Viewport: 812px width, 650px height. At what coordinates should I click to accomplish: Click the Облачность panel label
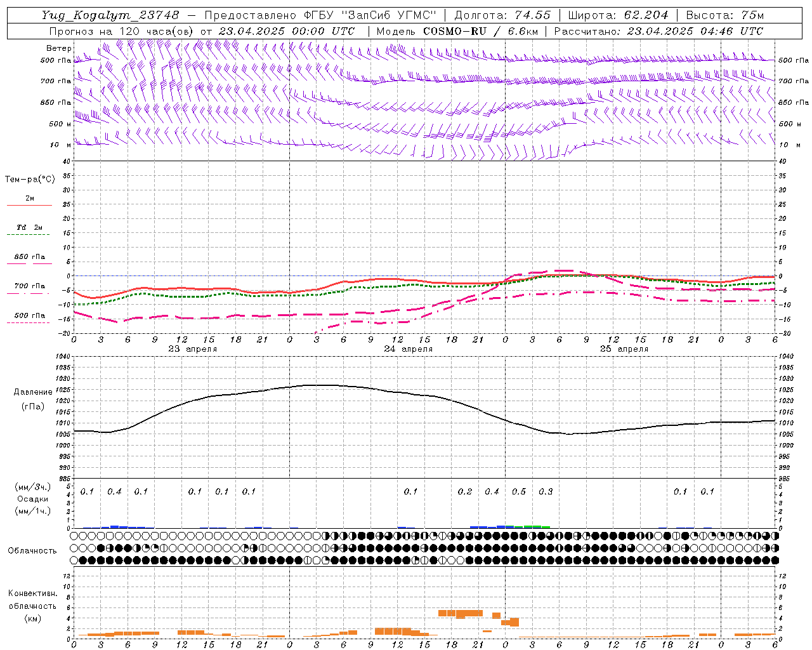[32, 550]
